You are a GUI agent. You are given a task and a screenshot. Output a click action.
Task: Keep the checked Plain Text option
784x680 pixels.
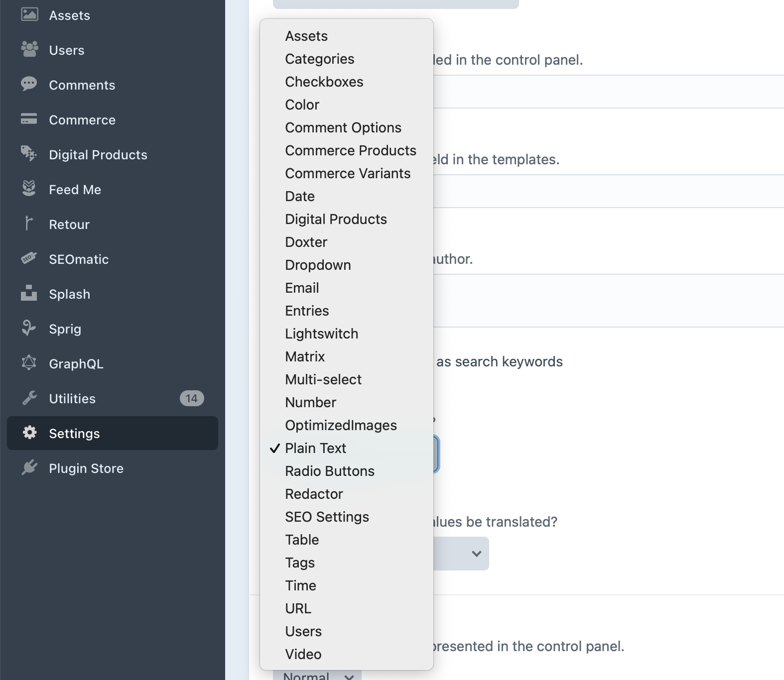[347, 448]
